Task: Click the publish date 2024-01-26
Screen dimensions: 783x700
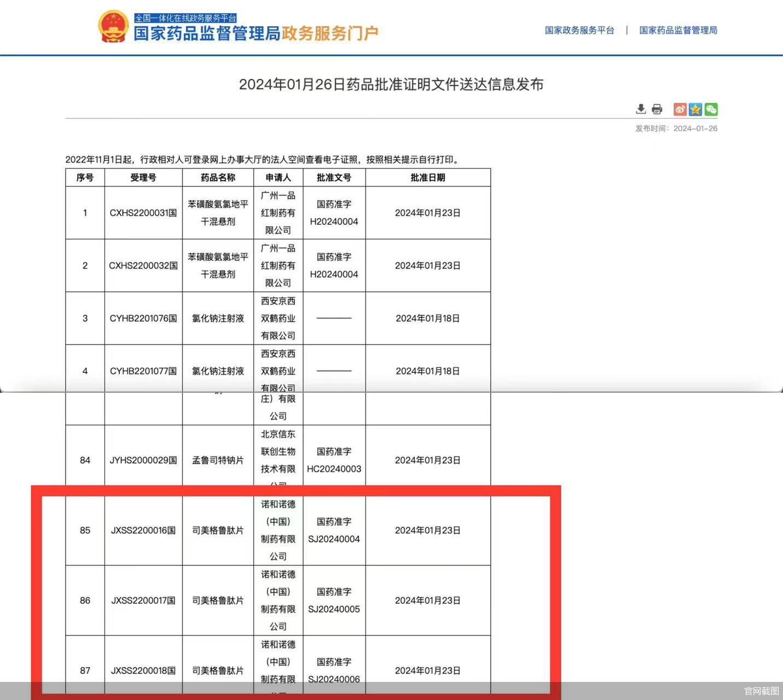Action: click(695, 129)
